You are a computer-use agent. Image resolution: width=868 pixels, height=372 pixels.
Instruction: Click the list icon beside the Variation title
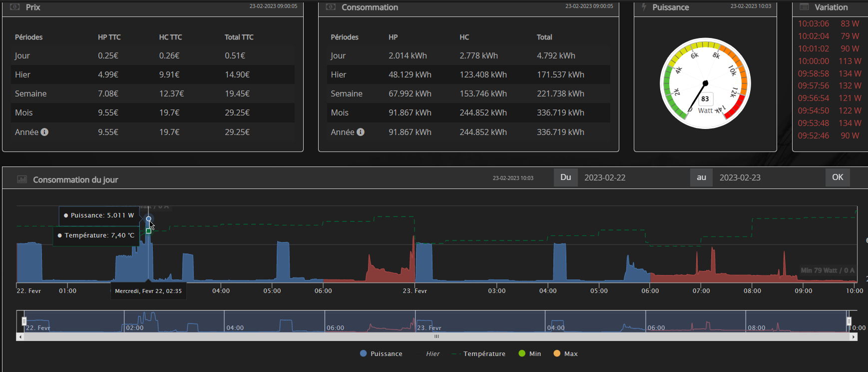804,7
